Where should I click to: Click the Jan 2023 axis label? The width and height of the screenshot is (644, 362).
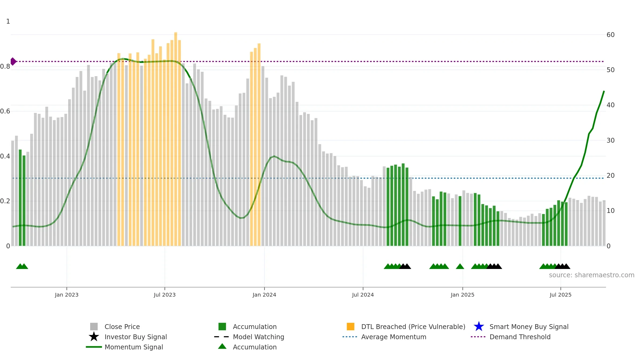[67, 295]
